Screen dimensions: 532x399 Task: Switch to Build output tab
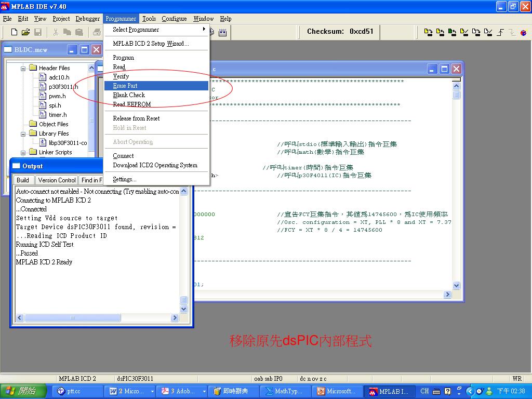point(23,180)
